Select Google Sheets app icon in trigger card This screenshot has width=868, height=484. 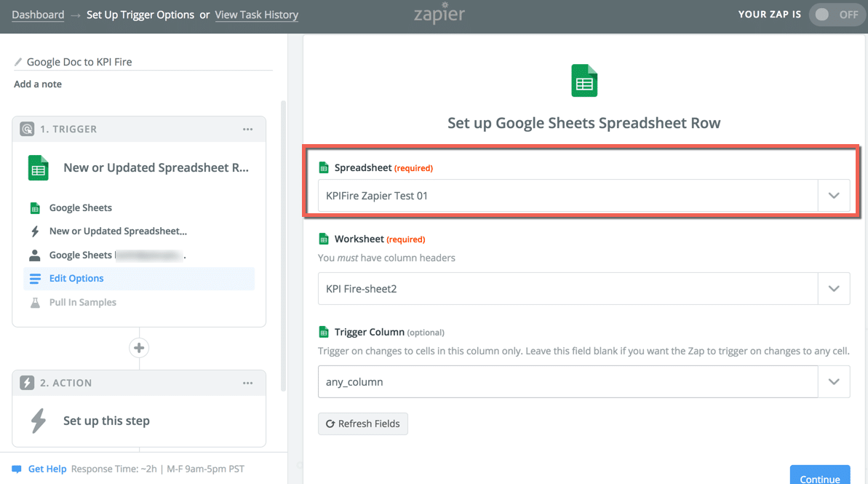(38, 168)
